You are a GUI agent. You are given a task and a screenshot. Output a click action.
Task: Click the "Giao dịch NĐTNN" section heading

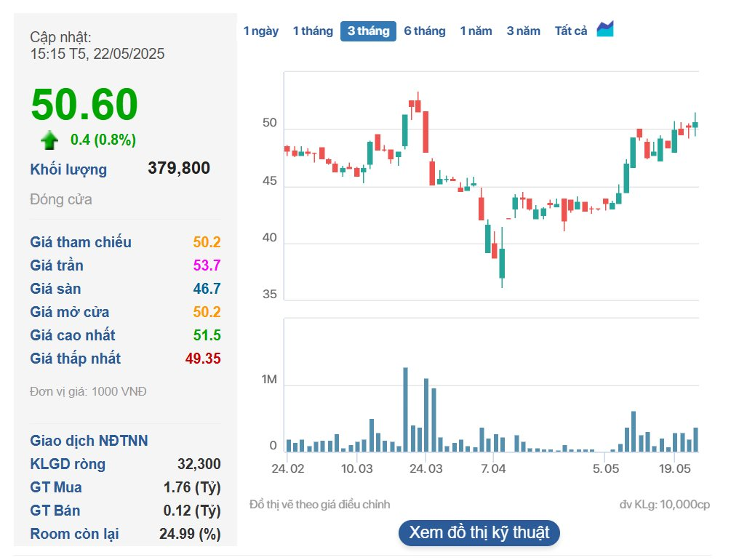click(x=88, y=441)
